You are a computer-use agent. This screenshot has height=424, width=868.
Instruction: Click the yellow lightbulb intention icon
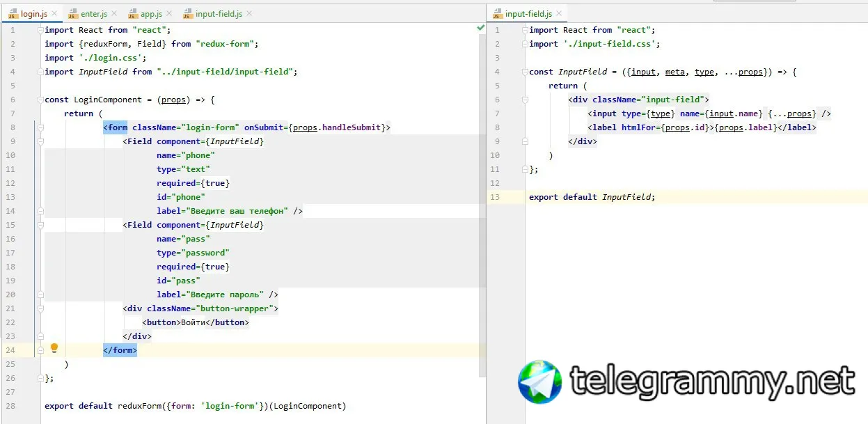(x=54, y=348)
